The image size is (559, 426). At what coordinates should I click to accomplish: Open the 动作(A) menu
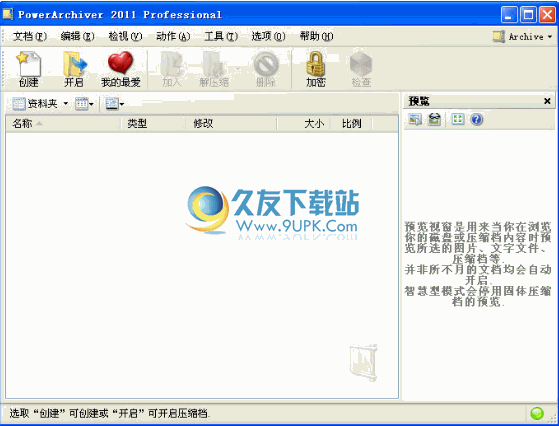pos(173,36)
